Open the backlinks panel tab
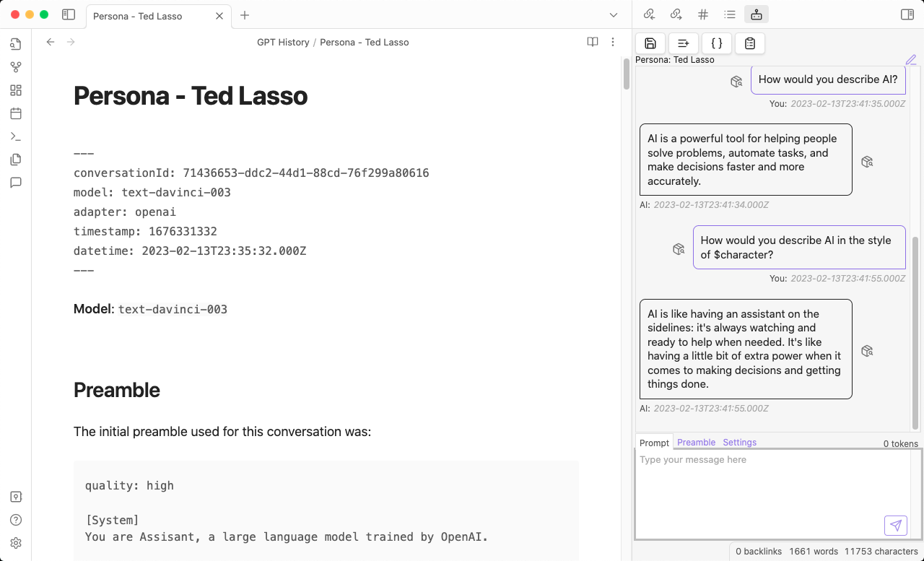924x561 pixels. tap(649, 14)
